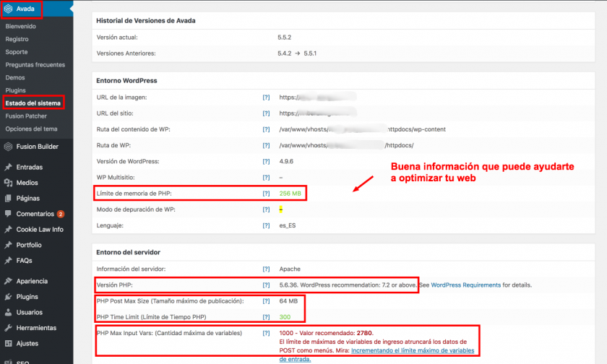
Task: Open Opciones del tema submenu item
Action: click(x=31, y=129)
